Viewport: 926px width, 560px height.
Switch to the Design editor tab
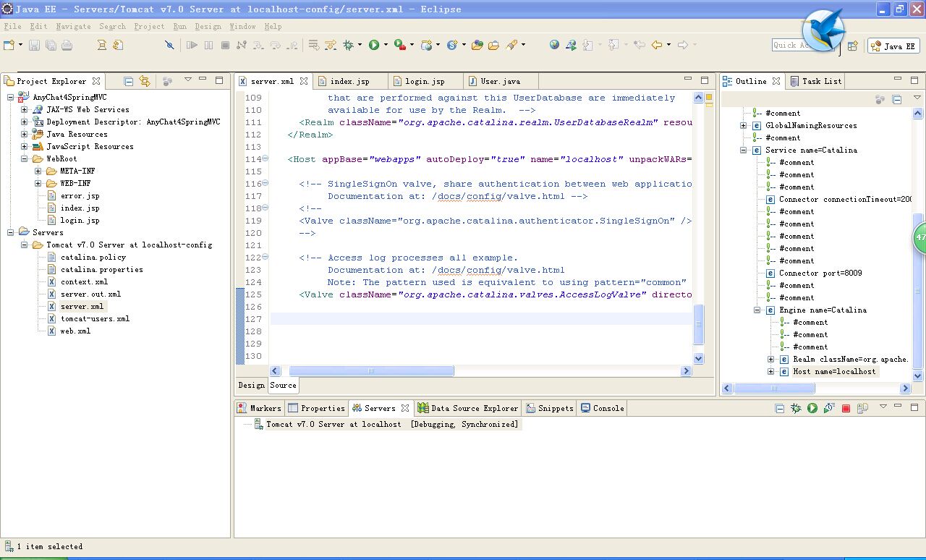point(252,385)
